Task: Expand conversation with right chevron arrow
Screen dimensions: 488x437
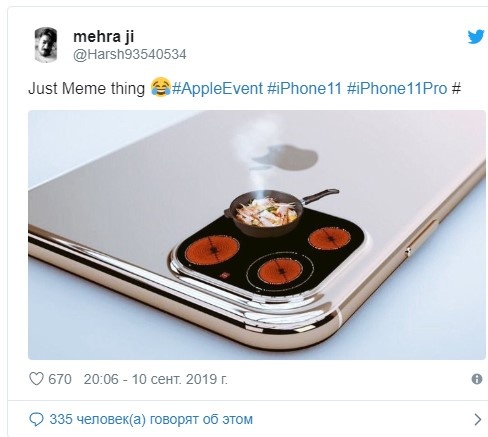Action: pyautogui.click(x=478, y=419)
